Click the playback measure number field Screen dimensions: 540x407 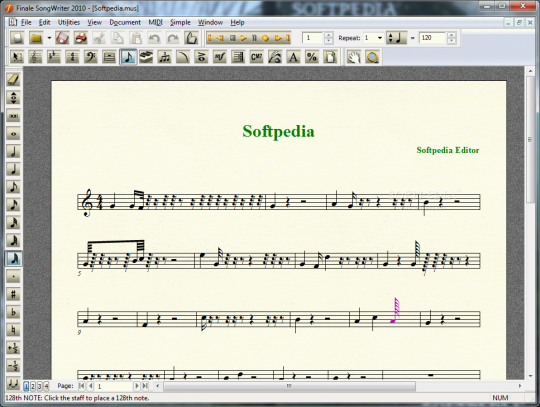312,38
